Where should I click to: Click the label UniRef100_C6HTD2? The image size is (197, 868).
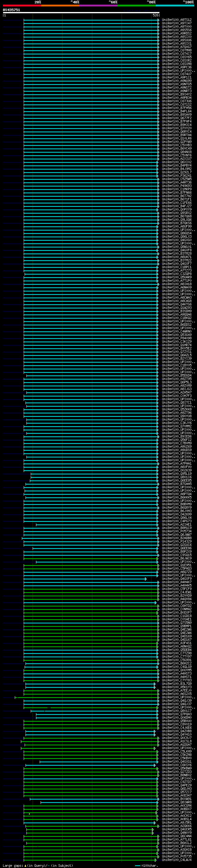click(177, 606)
